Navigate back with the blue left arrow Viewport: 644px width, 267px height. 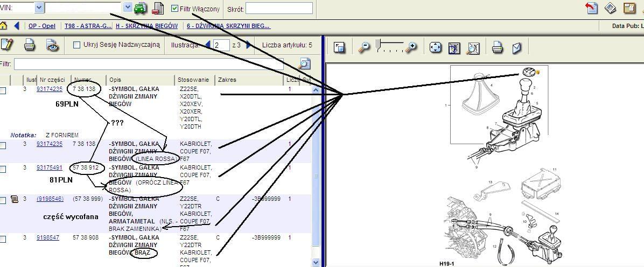point(17,26)
